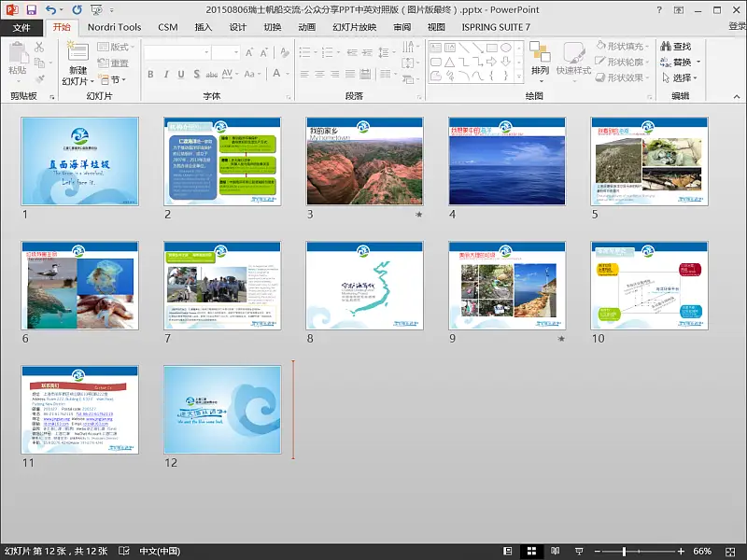747x560 pixels.
Task: Click the Copy icon in the clipboard group
Action: 39,63
